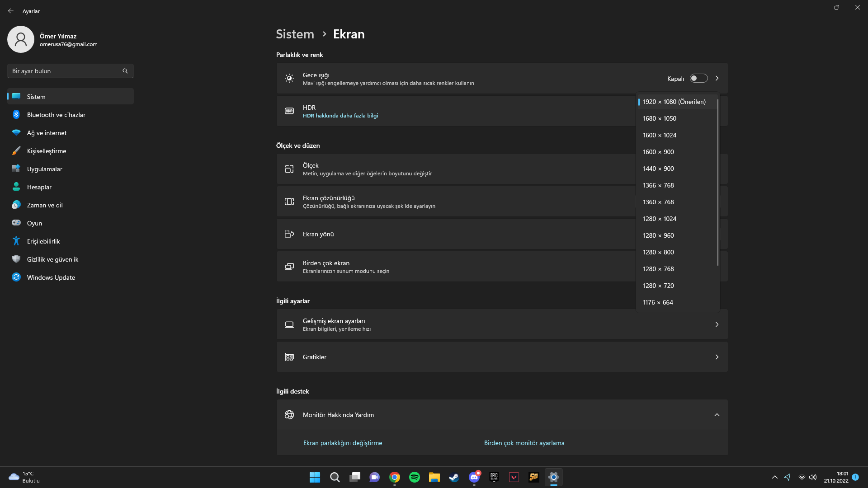Open Erişilebilirlik accessibility settings
The height and width of the screenshot is (488, 868).
43,241
